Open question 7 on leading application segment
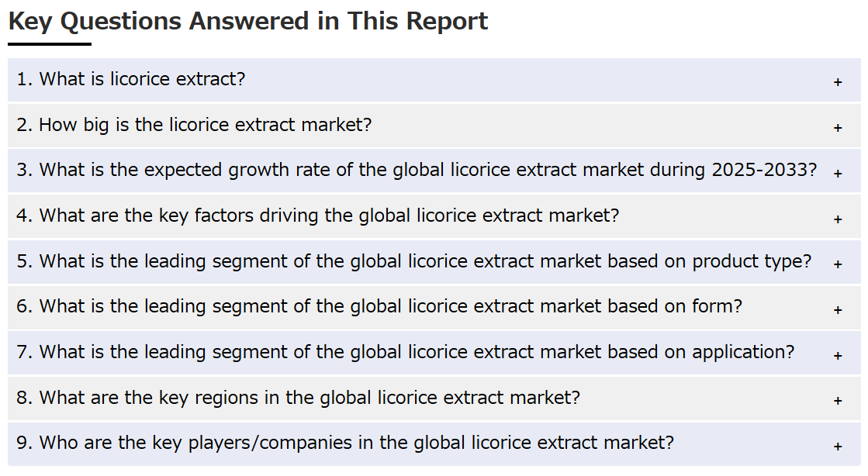The height and width of the screenshot is (476, 868). (x=434, y=353)
